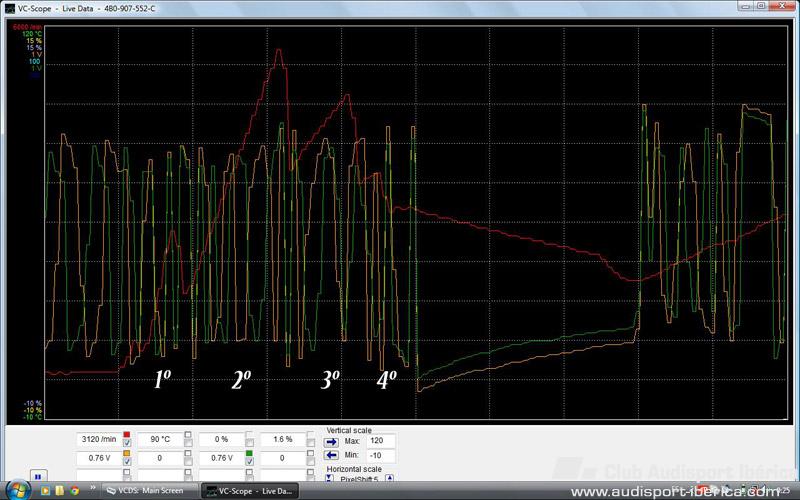Open the green swatch for second 0.76 V
800x500 pixels.
point(249,453)
